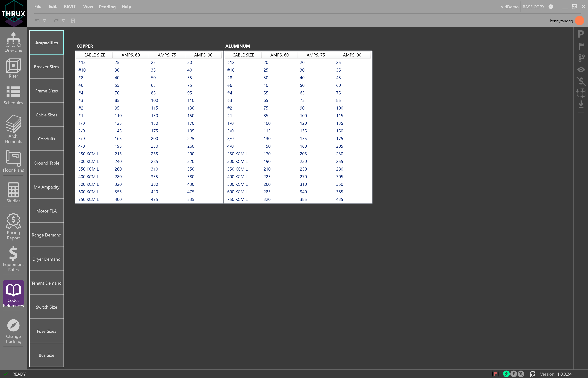This screenshot has width=588, height=378.
Task: Toggle the green lightning bolt status button
Action: pyautogui.click(x=506, y=374)
